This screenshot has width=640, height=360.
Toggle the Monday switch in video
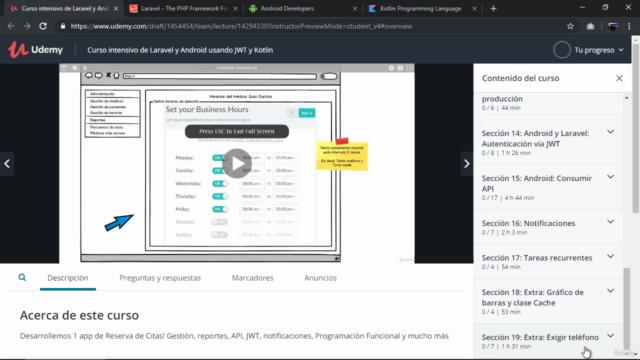pyautogui.click(x=219, y=158)
